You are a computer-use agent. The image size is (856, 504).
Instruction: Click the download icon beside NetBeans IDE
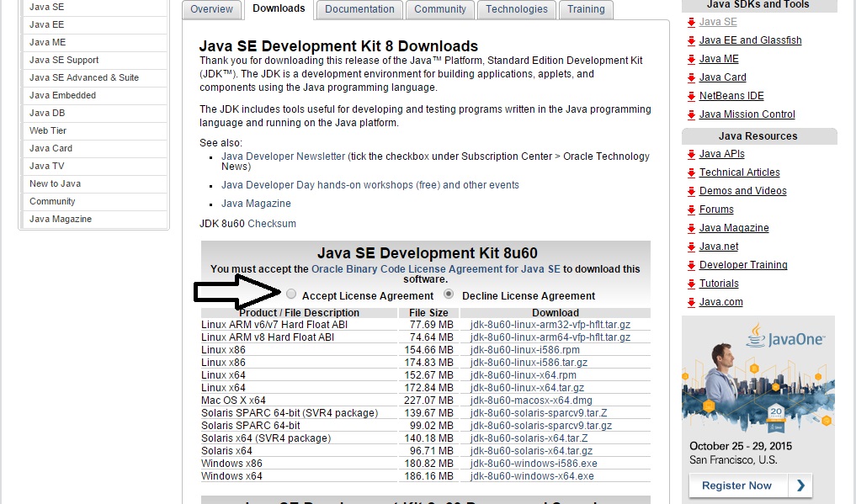[690, 95]
